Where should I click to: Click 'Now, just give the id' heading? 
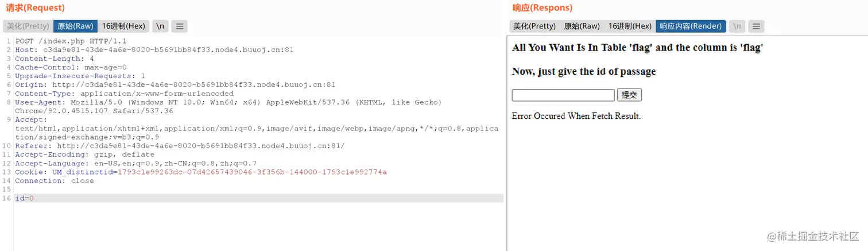coord(584,72)
